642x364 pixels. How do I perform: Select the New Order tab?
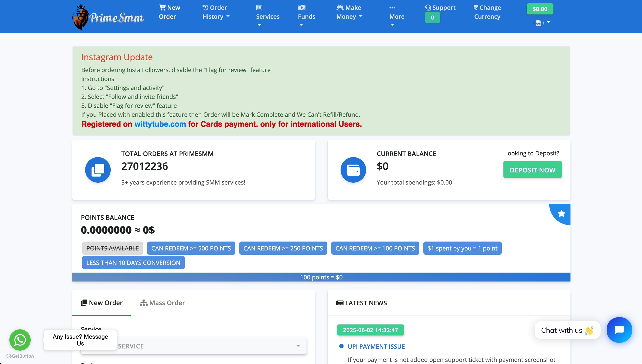pos(102,303)
